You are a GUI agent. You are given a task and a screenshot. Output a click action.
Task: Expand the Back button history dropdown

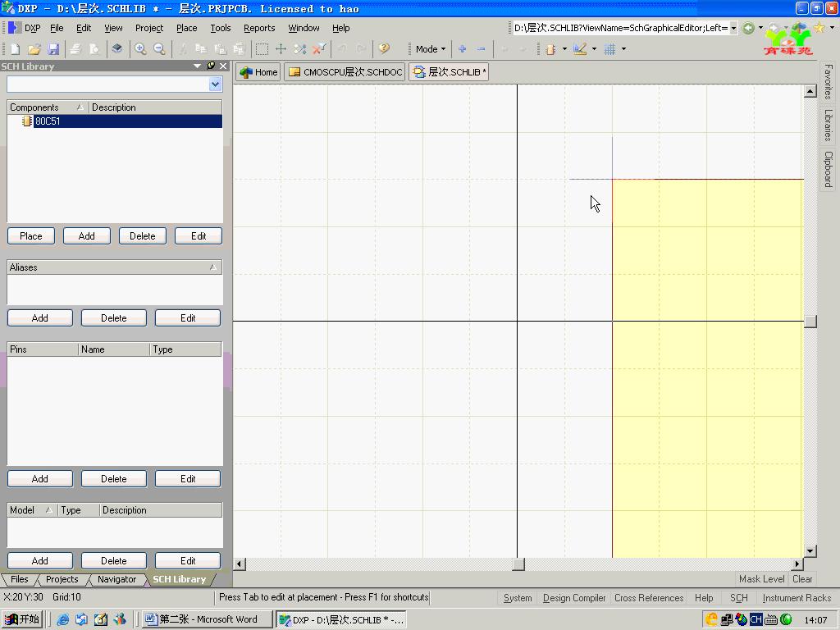760,28
